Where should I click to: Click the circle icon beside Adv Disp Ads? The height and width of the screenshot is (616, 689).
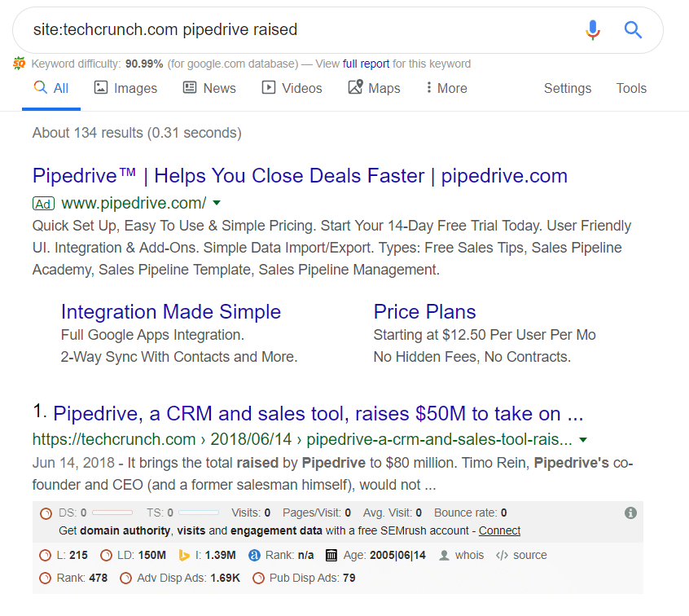coord(125,578)
